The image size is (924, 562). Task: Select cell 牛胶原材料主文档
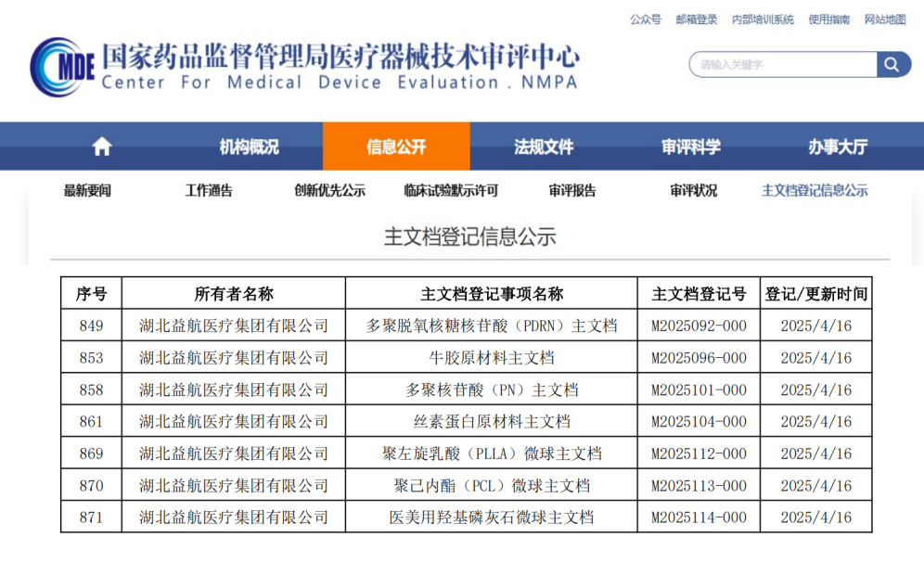click(x=492, y=358)
